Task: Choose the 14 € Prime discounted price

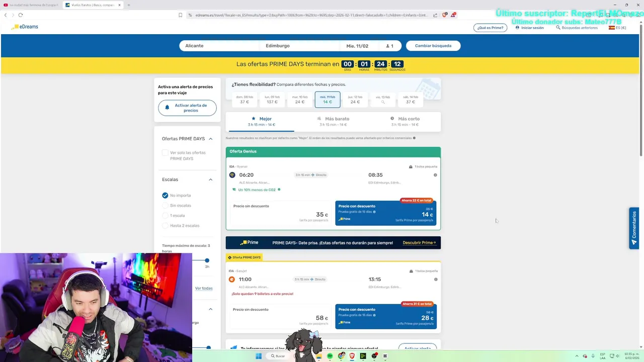Action: point(386,214)
